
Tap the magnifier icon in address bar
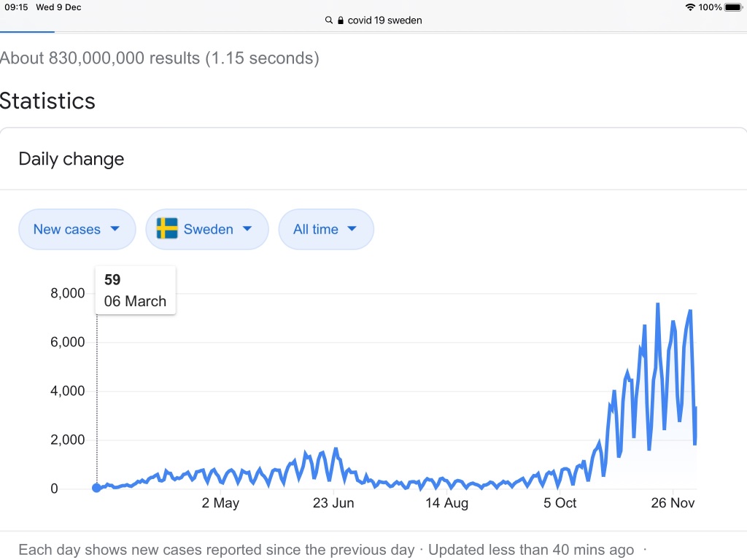[x=329, y=20]
